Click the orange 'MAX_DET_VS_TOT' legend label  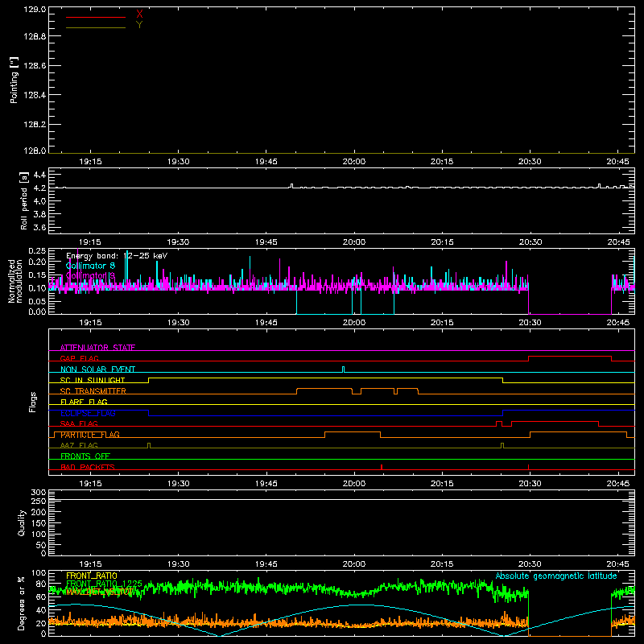100,592
